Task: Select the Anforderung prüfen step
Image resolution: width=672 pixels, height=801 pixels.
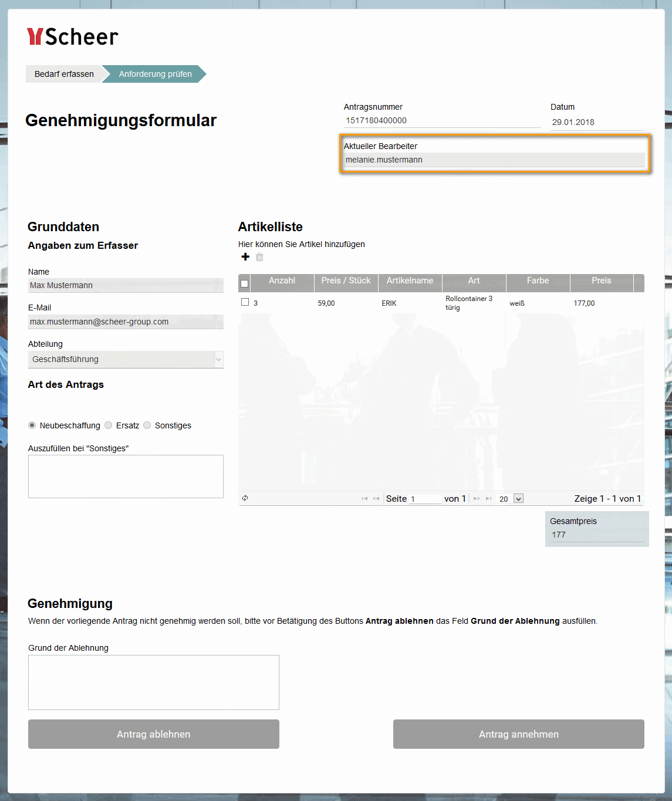Action: (x=154, y=74)
